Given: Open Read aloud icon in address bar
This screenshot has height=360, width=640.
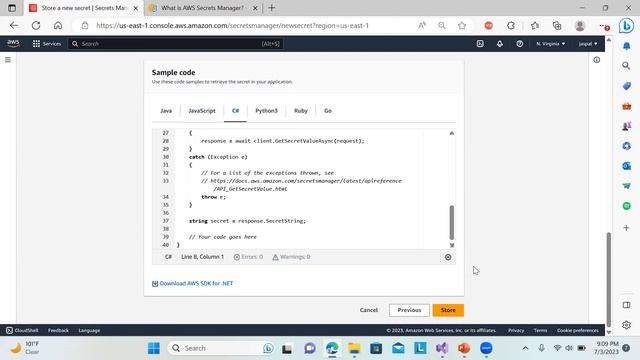Looking at the screenshot, I should click(422, 26).
